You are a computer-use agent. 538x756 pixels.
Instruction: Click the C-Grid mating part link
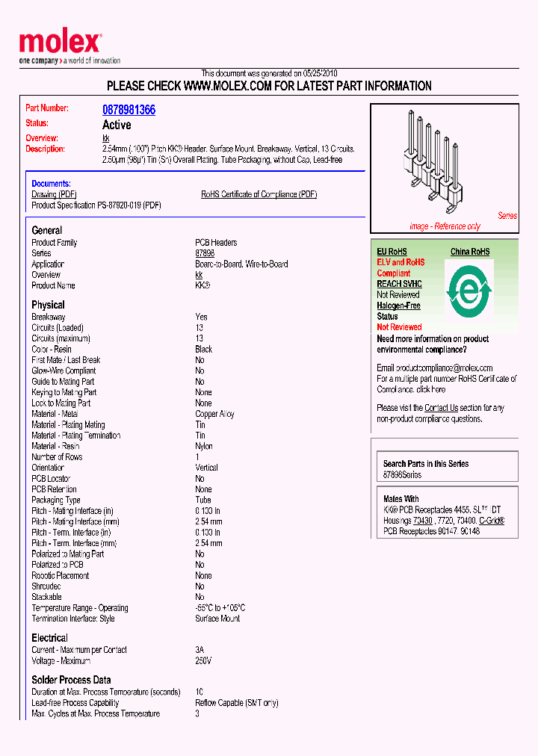(492, 521)
